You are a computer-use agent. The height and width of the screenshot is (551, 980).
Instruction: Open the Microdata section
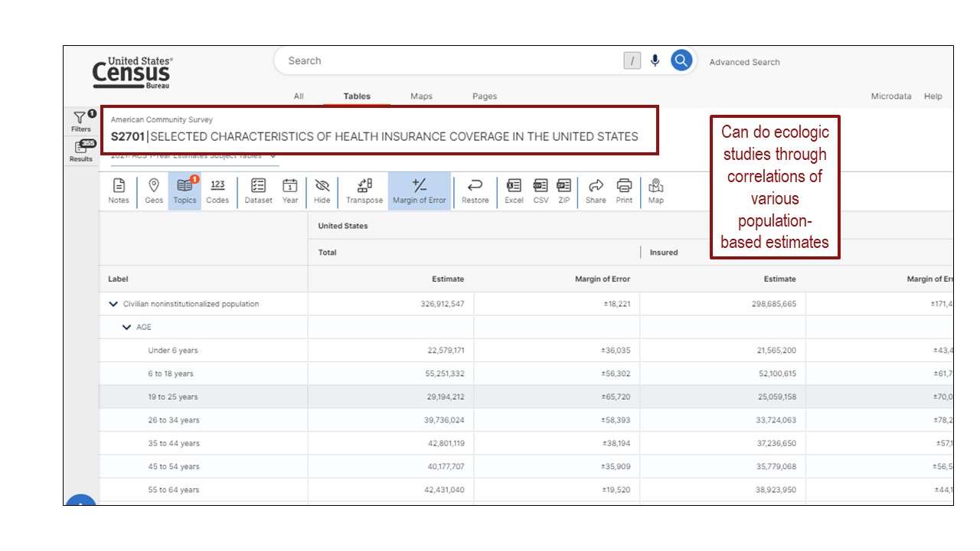[890, 96]
